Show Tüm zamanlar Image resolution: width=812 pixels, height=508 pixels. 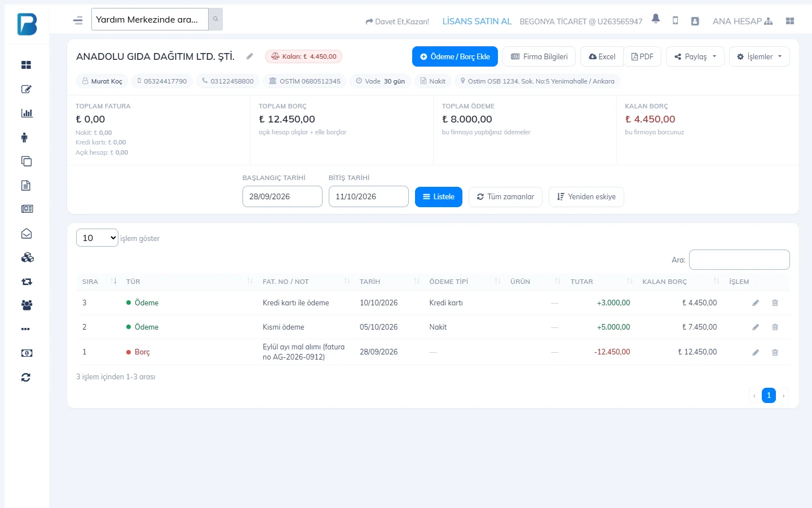pyautogui.click(x=505, y=197)
